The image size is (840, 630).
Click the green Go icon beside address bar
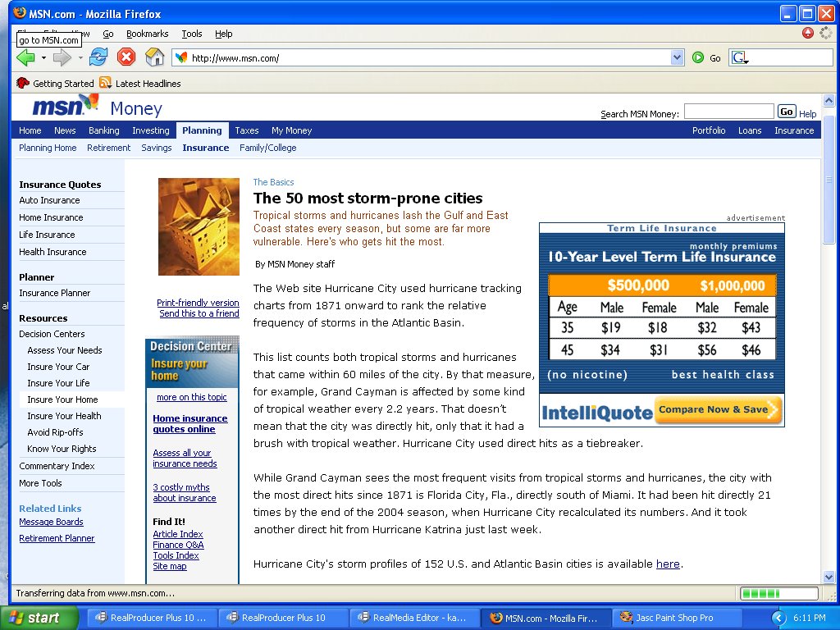(x=698, y=58)
